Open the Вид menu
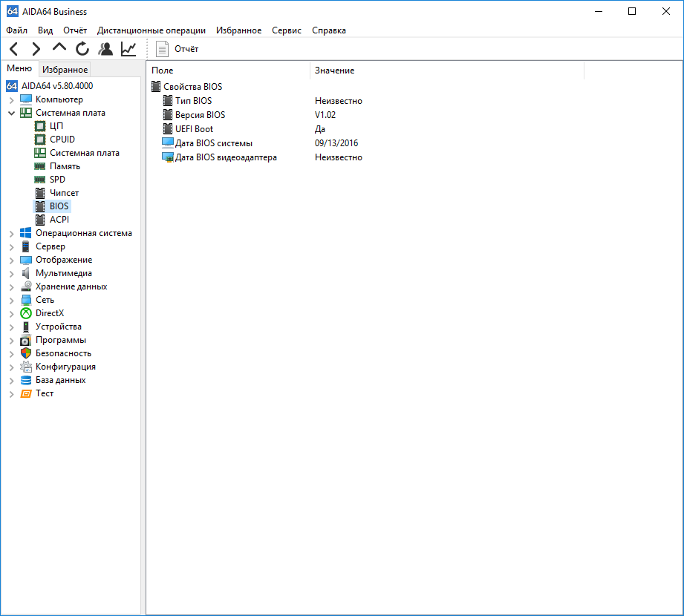The width and height of the screenshot is (684, 616). pyautogui.click(x=45, y=30)
